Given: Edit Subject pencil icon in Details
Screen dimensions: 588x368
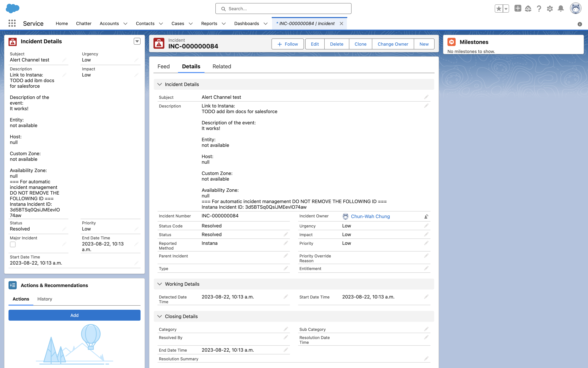Looking at the screenshot, I should point(426,97).
